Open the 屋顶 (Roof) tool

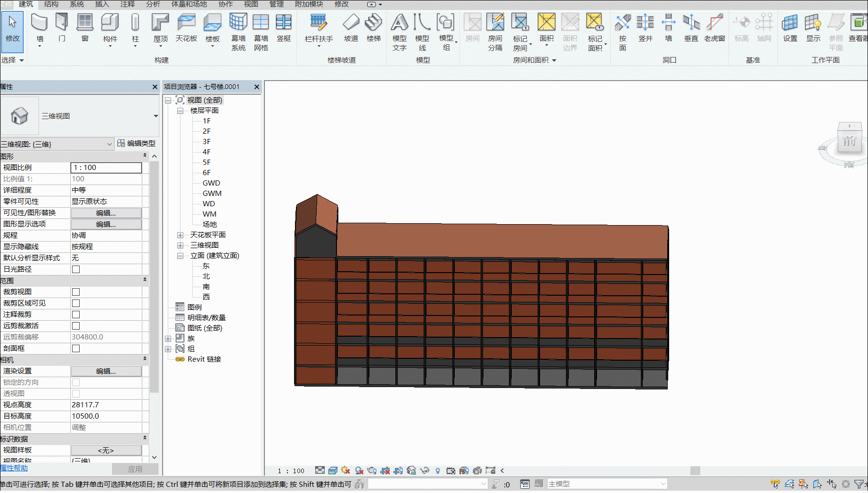pos(160,22)
